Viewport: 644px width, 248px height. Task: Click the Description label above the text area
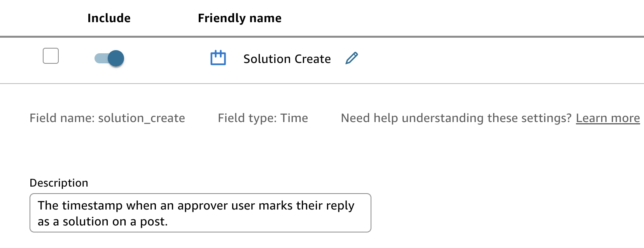(x=59, y=182)
